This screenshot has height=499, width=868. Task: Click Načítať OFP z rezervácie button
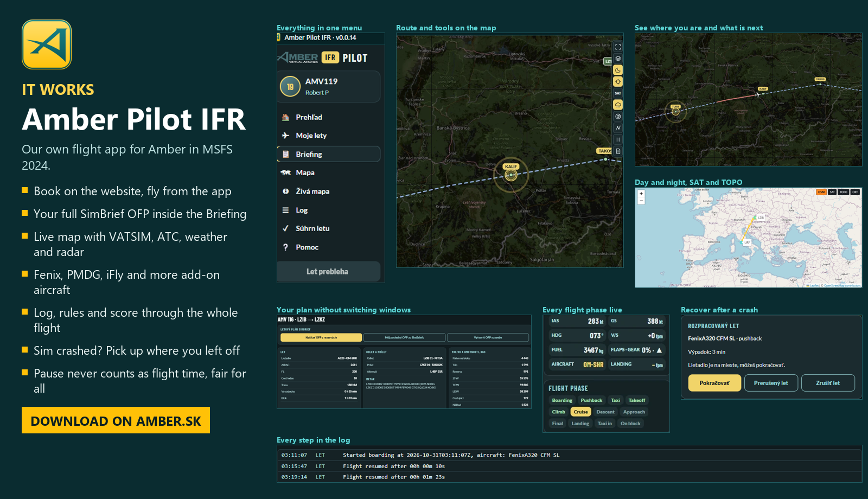(x=321, y=337)
